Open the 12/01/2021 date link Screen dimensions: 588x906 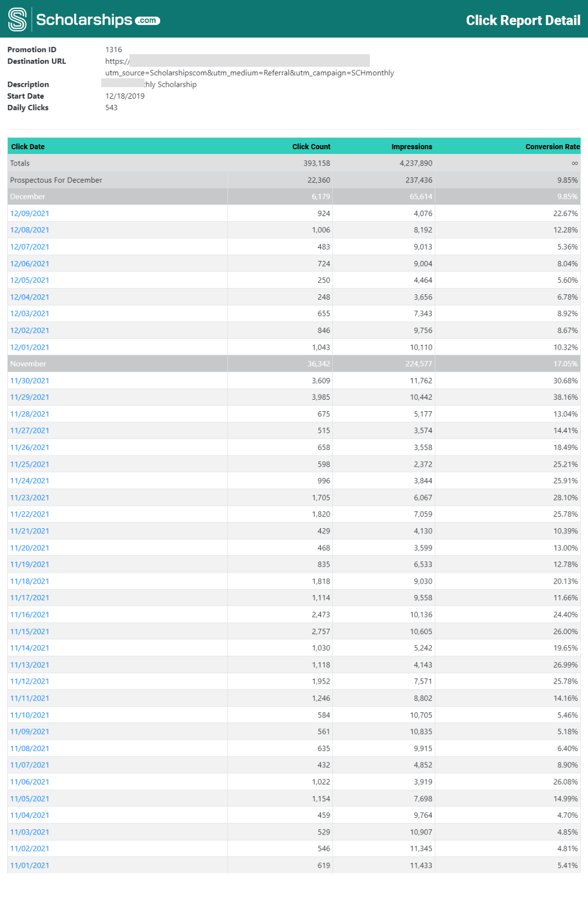pos(29,347)
